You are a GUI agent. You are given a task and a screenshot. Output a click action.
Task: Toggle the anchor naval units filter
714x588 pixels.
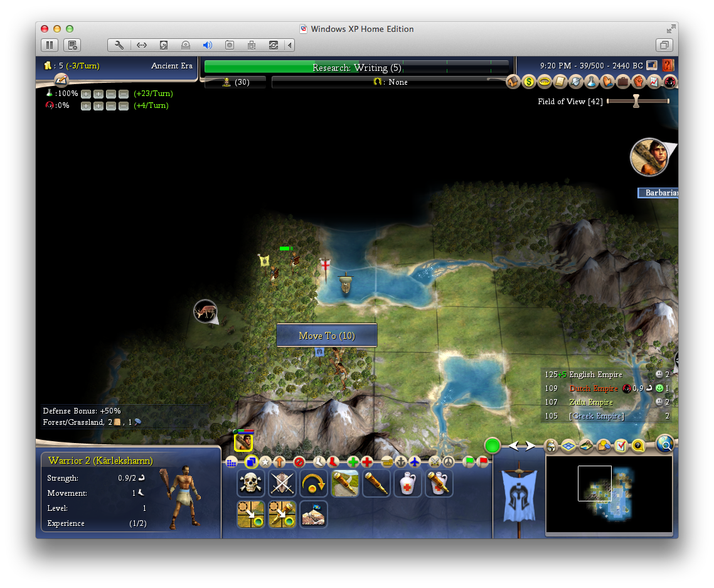tap(401, 462)
